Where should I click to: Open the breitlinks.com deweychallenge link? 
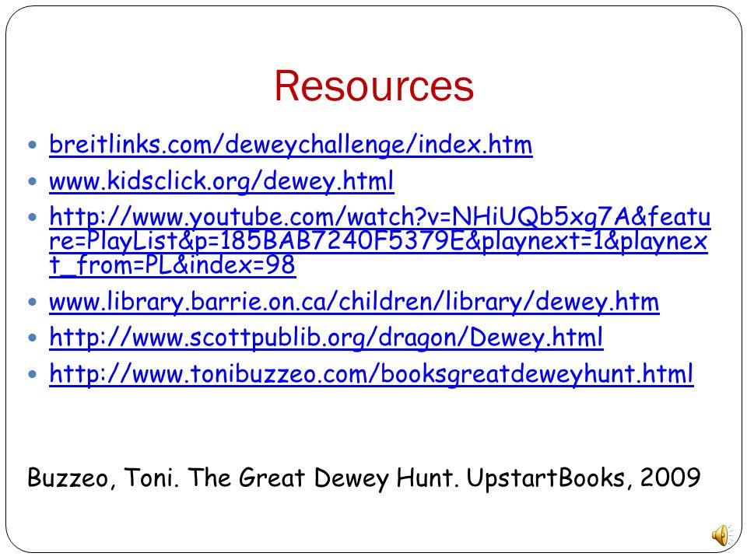tap(290, 145)
